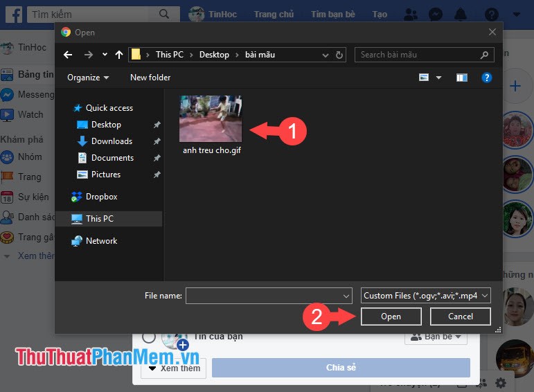Image resolution: width=534 pixels, height=392 pixels.
Task: Select the anh treu cho.gif thumbnail
Action: (211, 118)
